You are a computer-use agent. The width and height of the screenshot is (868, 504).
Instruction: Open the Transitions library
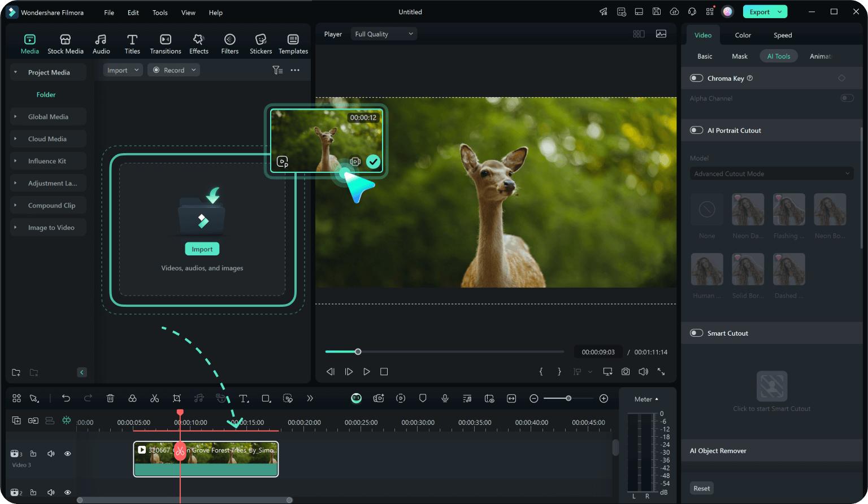(165, 44)
